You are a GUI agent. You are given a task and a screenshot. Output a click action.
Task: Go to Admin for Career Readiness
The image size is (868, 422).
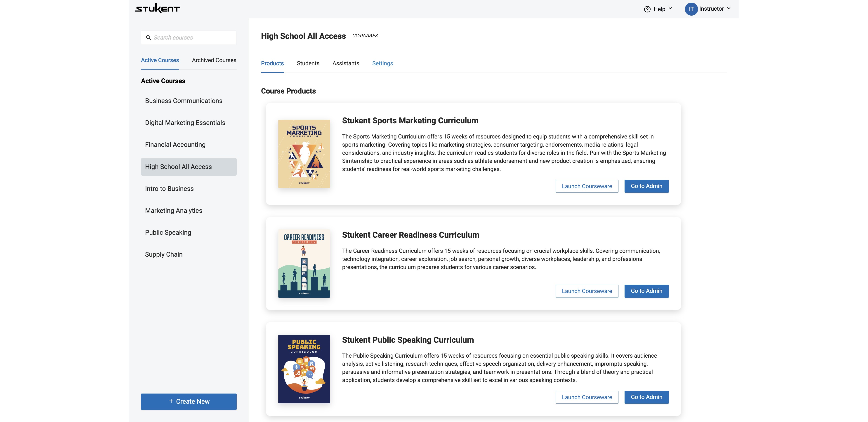[x=646, y=291]
